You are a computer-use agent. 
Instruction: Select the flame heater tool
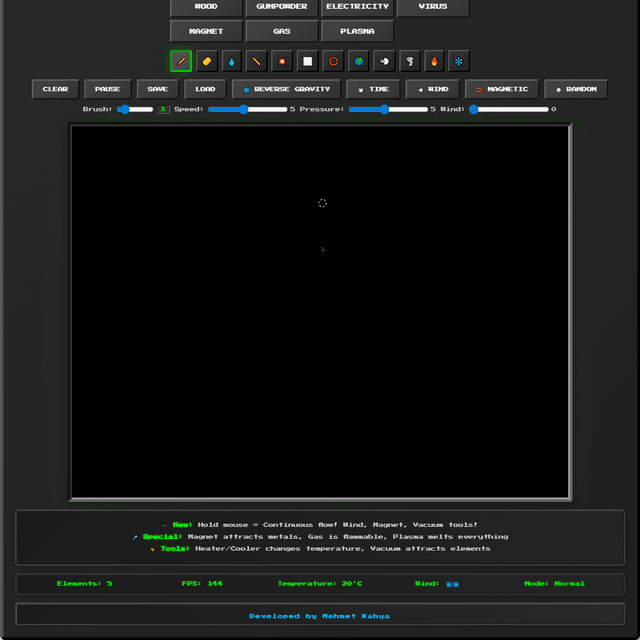coord(435,61)
